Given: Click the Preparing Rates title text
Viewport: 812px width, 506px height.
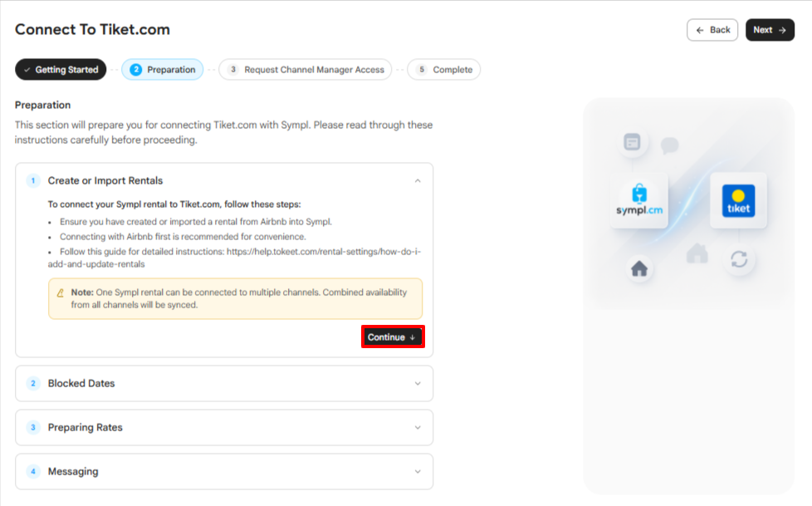Looking at the screenshot, I should pos(86,428).
